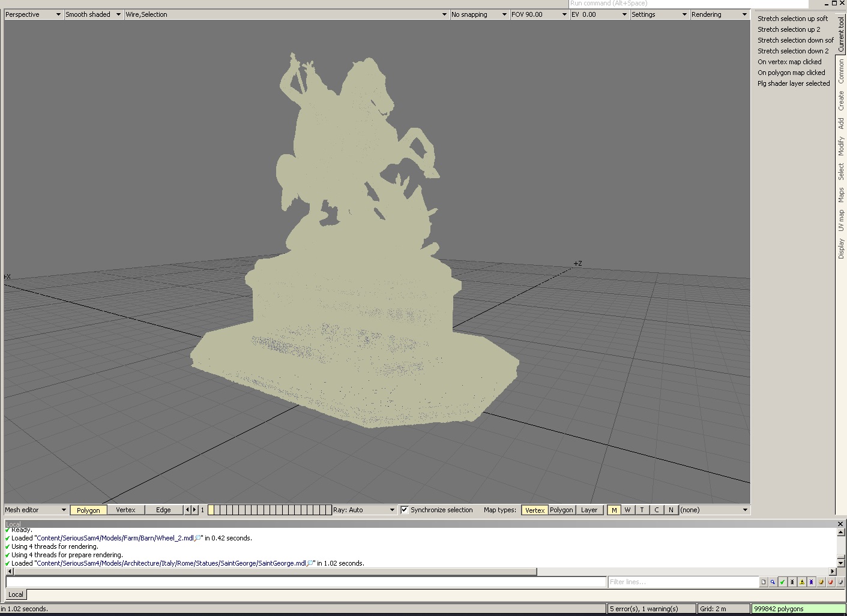Switch to the Current tool side tab
The width and height of the screenshot is (847, 616).
(x=841, y=33)
